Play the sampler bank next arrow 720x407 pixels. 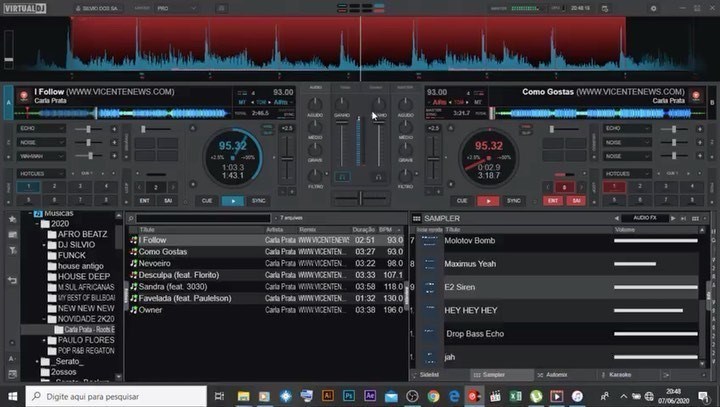point(673,218)
